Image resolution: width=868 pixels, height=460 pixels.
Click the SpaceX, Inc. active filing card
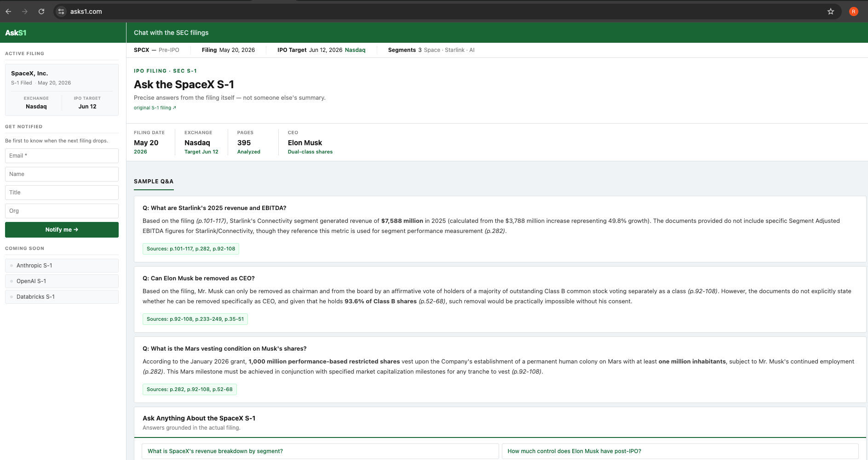tap(62, 90)
